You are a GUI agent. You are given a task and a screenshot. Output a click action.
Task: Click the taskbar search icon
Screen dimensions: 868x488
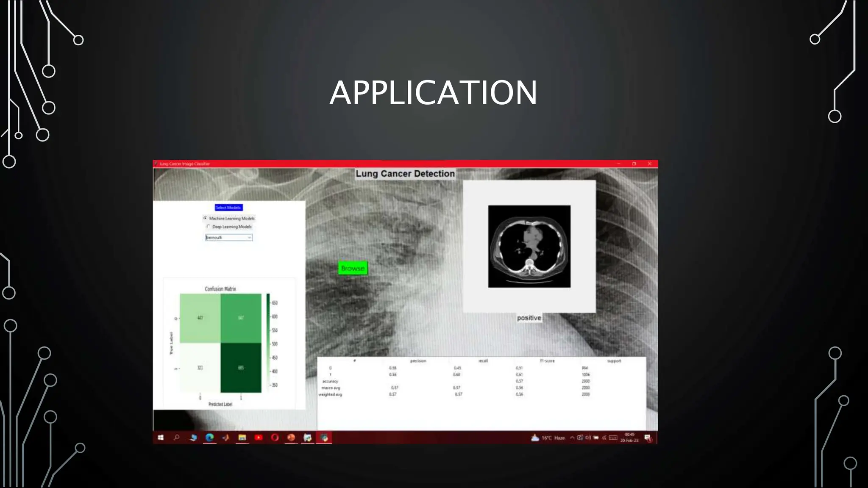(177, 438)
